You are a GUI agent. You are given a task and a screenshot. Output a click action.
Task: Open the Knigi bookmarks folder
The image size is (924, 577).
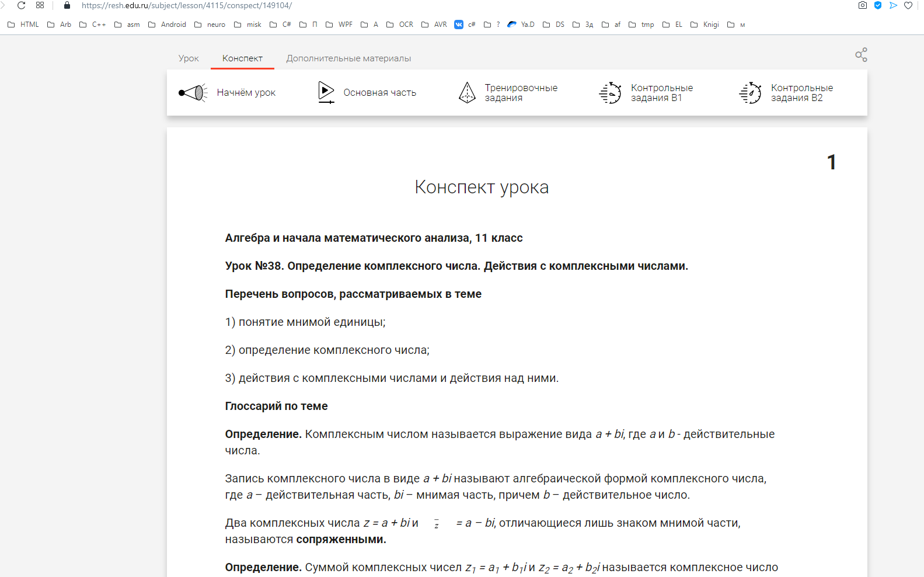(x=705, y=25)
